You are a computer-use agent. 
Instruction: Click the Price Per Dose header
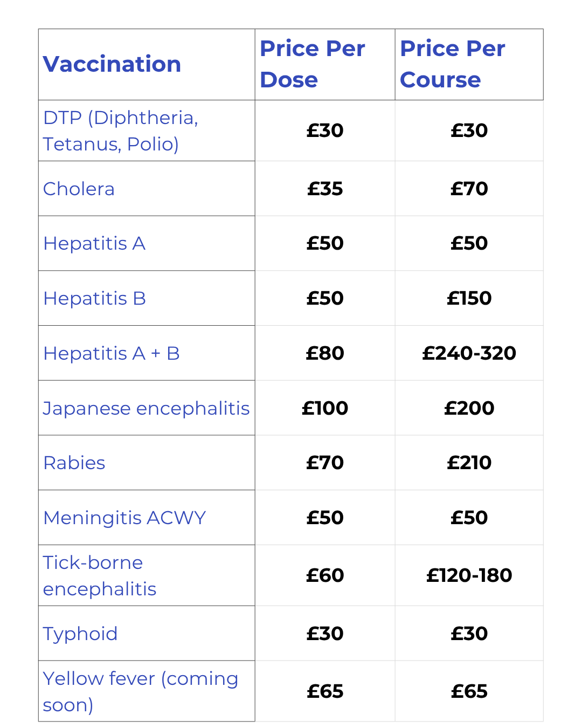[x=313, y=64]
